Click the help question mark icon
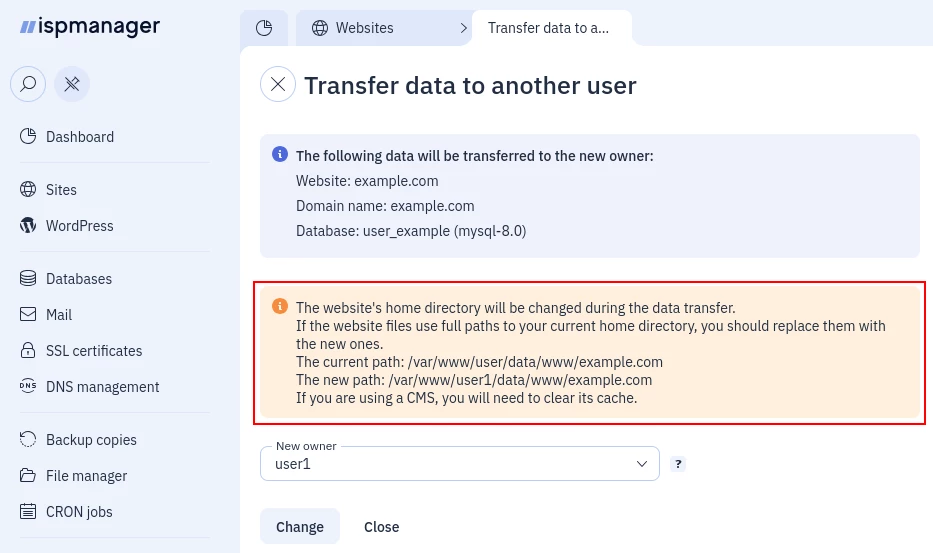 [678, 464]
